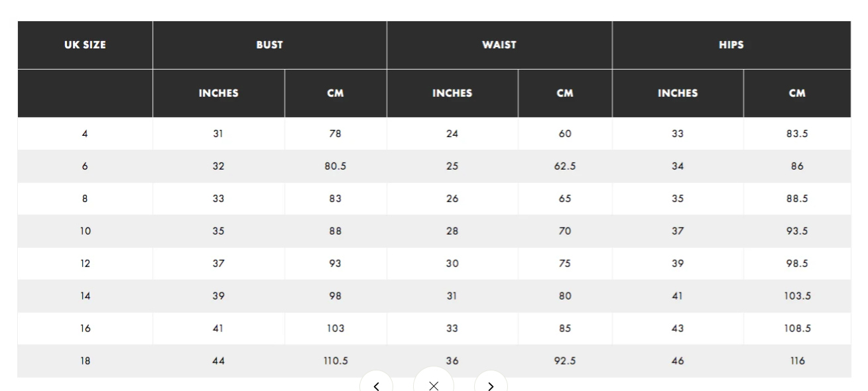Click the INCHES subheader under HIPS

[678, 93]
